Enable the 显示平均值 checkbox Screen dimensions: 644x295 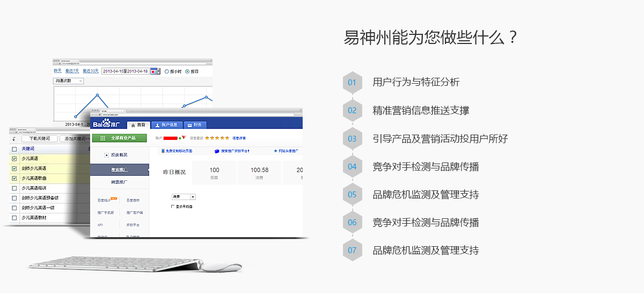pos(172,206)
